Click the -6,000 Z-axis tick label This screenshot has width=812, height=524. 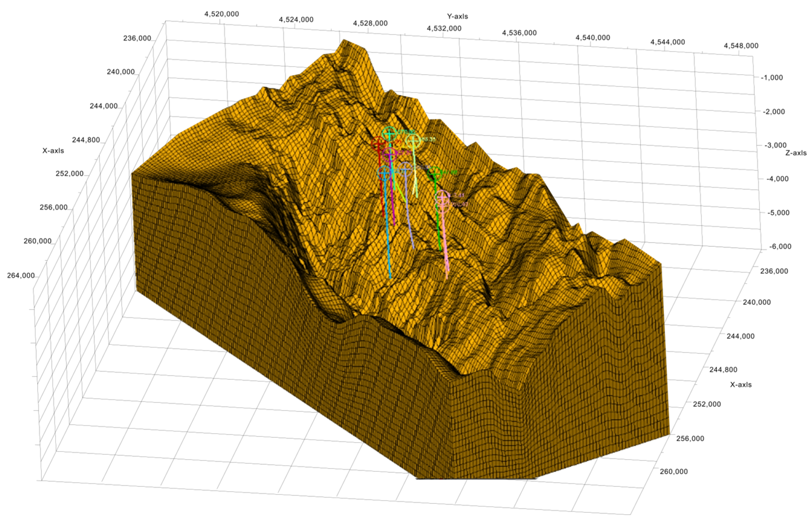[x=780, y=246]
